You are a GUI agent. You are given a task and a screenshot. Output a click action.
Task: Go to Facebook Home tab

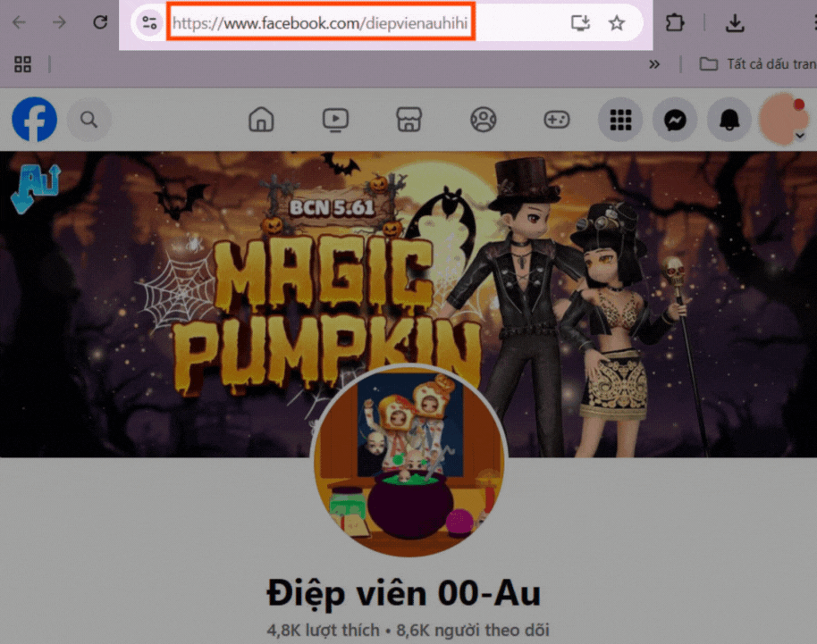click(x=261, y=119)
